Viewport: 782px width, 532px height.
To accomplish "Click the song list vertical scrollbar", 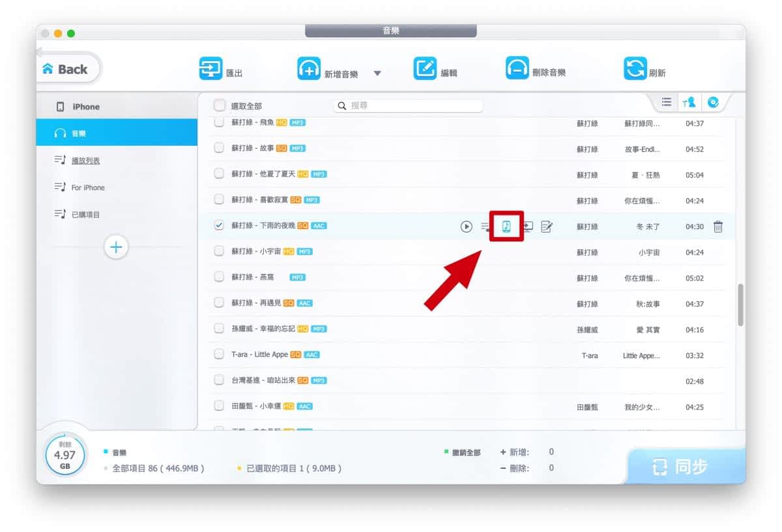I will [x=740, y=305].
